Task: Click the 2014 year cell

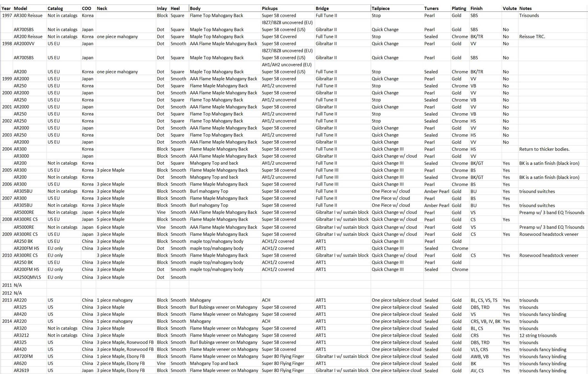Action: 7,321
